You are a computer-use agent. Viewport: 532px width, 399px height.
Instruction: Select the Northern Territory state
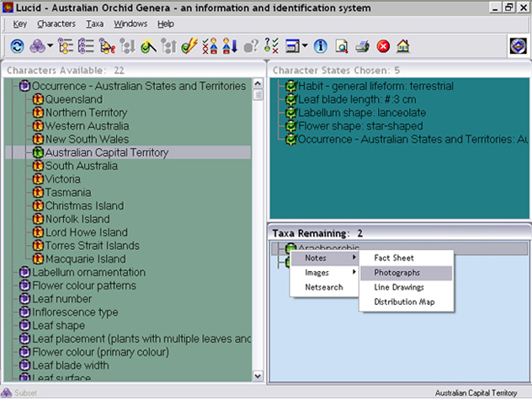click(x=80, y=113)
